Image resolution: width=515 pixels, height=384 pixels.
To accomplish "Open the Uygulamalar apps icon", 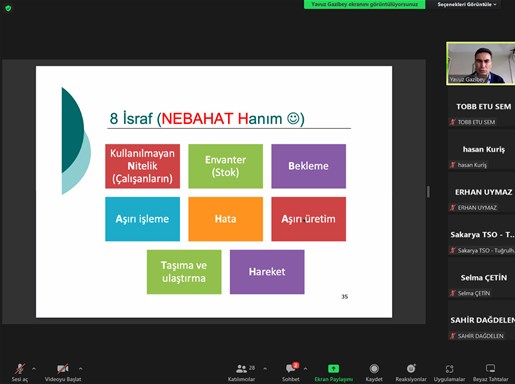I will click(449, 372).
